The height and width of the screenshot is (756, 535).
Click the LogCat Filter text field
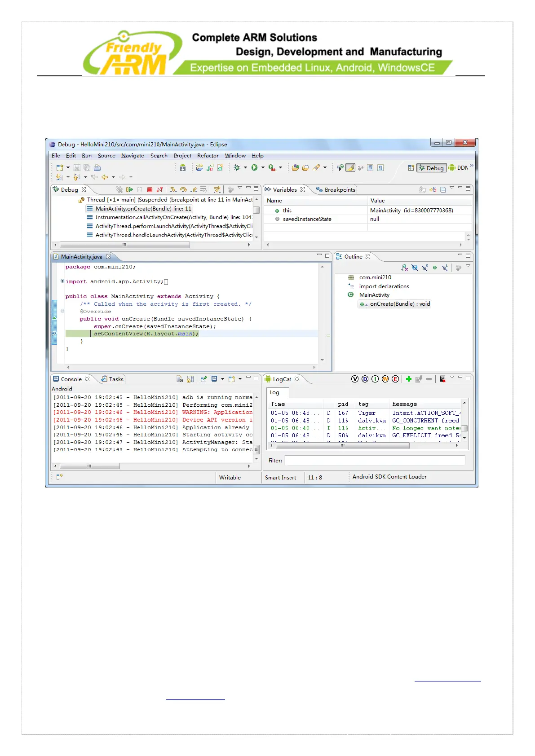pyautogui.click(x=374, y=461)
